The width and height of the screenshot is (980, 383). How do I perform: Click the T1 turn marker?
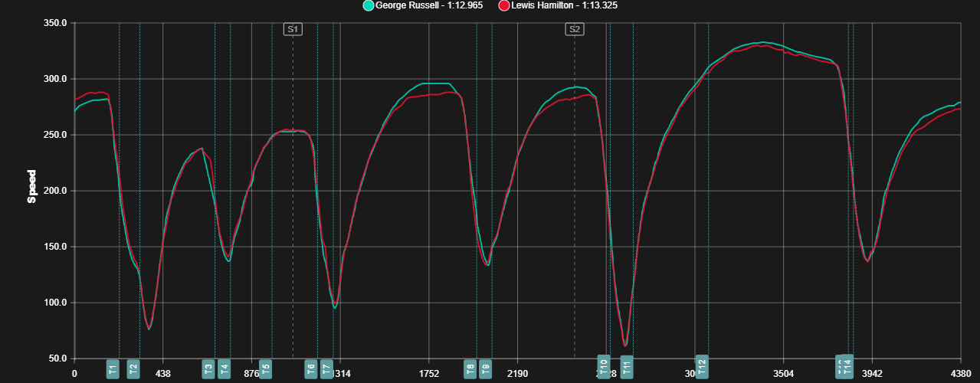click(x=113, y=368)
